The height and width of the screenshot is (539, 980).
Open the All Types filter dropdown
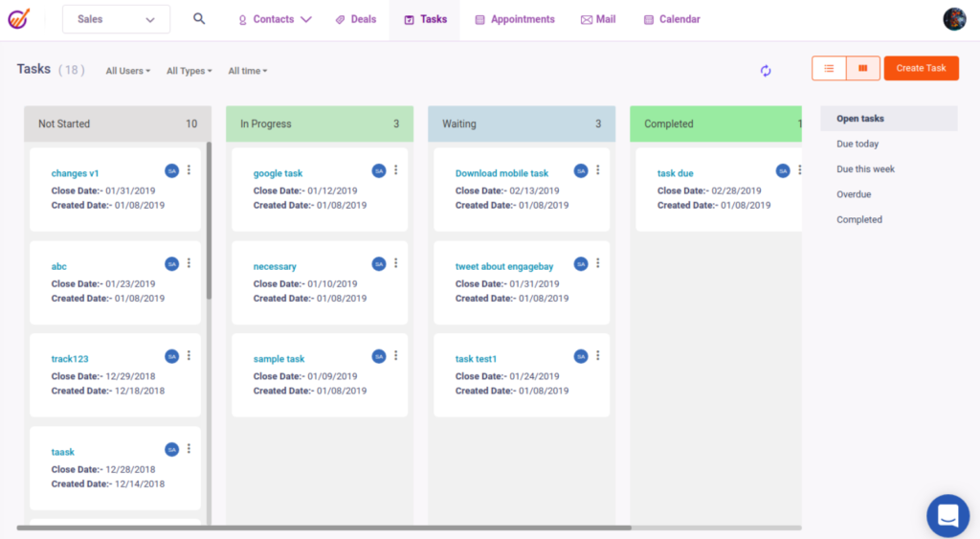pos(189,71)
